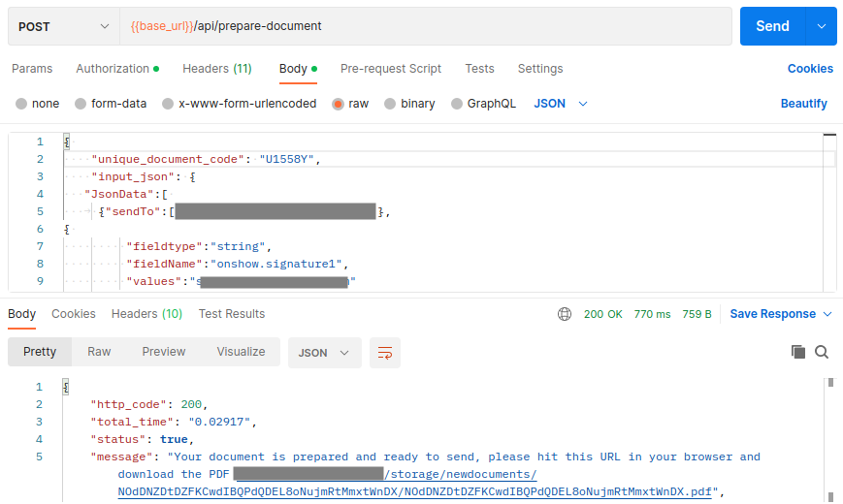843x504 pixels.
Task: Click the "status": true response line
Action: pyautogui.click(x=142, y=439)
